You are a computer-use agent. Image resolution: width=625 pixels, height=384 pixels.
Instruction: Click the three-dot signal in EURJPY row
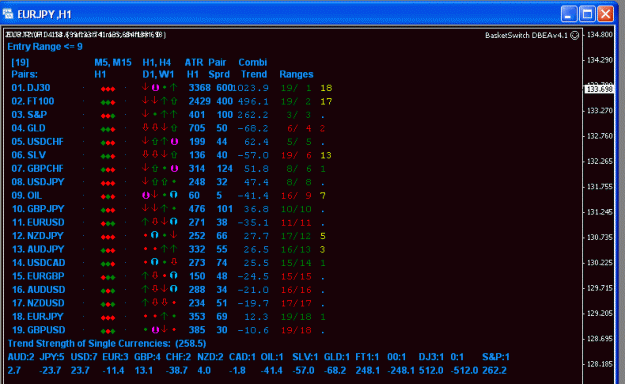coord(108,318)
